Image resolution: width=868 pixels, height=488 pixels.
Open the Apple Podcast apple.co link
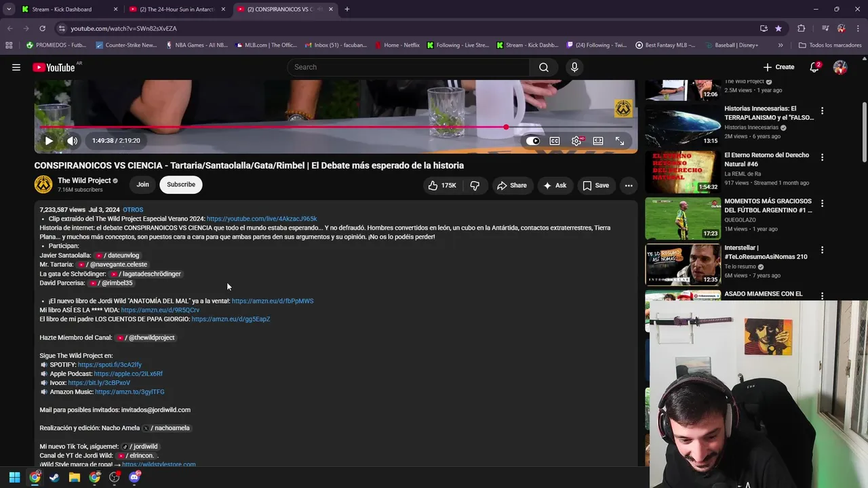coord(128,374)
